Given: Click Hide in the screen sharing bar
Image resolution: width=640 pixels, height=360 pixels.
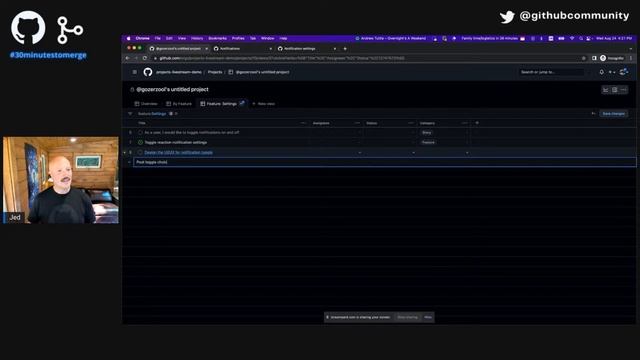Looking at the screenshot, I should [428, 317].
